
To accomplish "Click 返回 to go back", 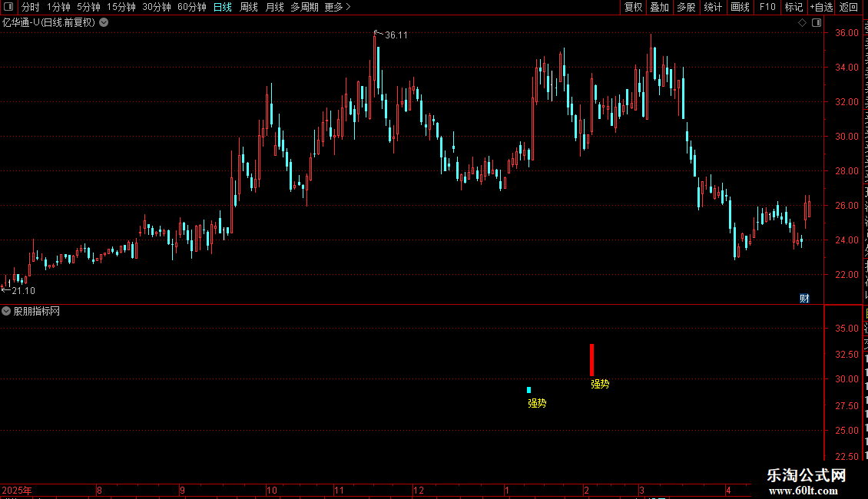I will point(849,7).
